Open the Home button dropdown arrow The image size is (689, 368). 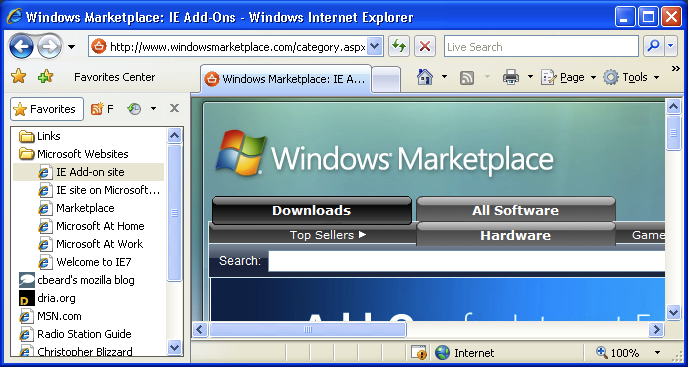tap(444, 77)
